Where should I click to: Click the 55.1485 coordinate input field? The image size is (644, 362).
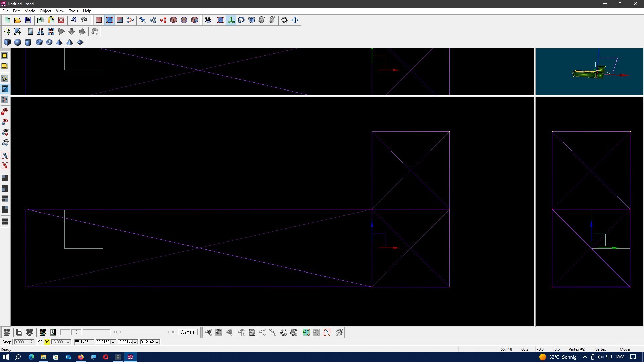[x=84, y=342]
